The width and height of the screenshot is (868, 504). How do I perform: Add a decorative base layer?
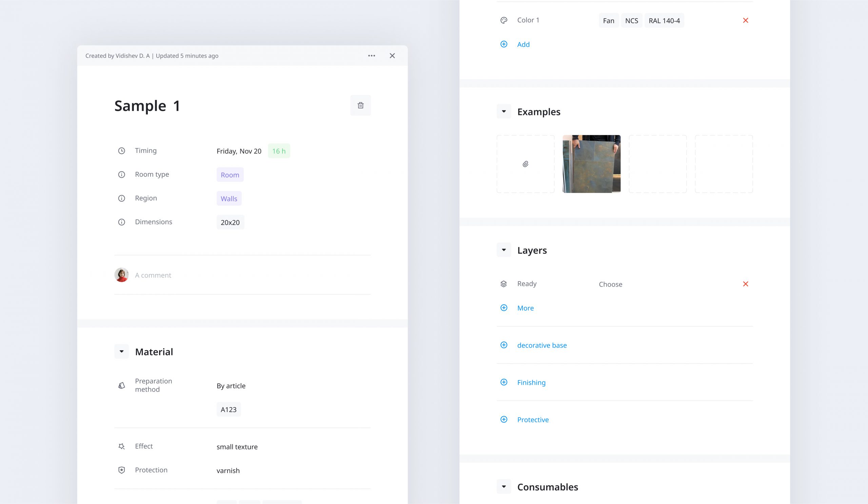coord(541,345)
